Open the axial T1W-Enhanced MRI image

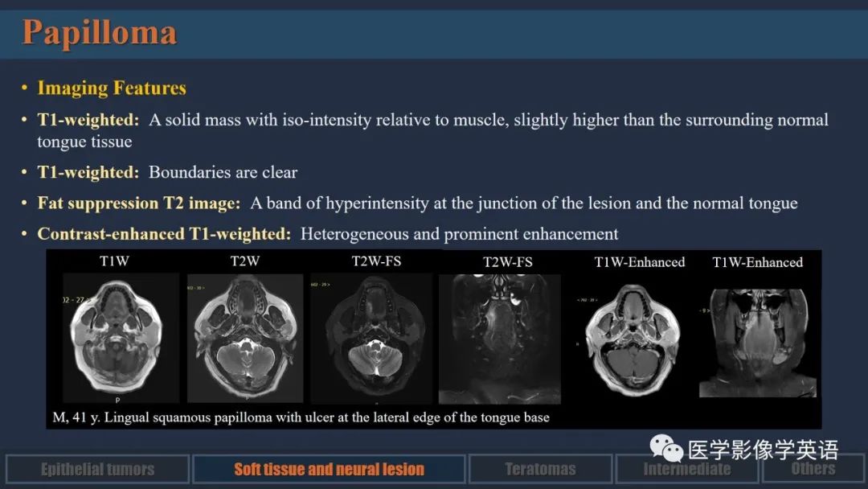point(633,339)
